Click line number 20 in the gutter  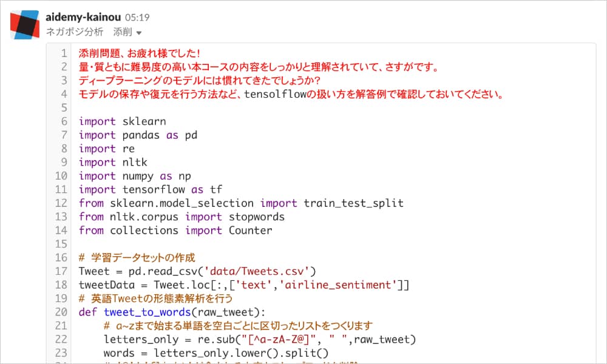coord(60,312)
